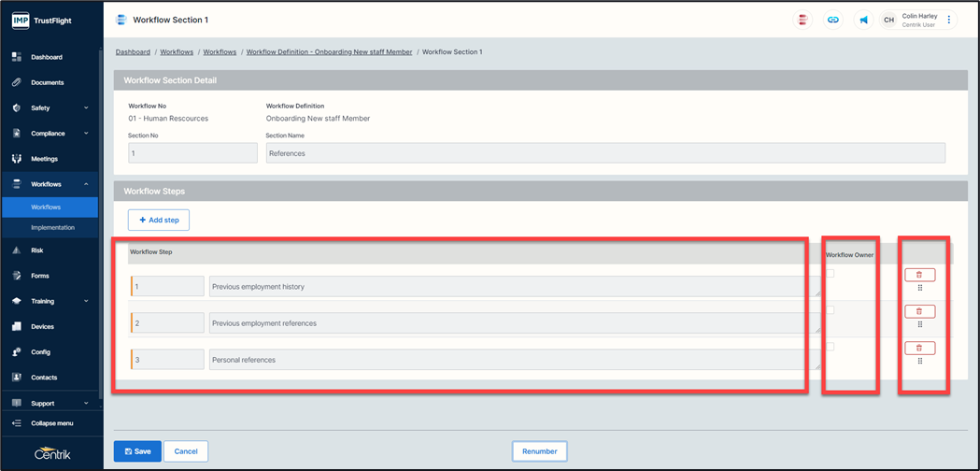Click the Training graduation cap icon

point(17,301)
